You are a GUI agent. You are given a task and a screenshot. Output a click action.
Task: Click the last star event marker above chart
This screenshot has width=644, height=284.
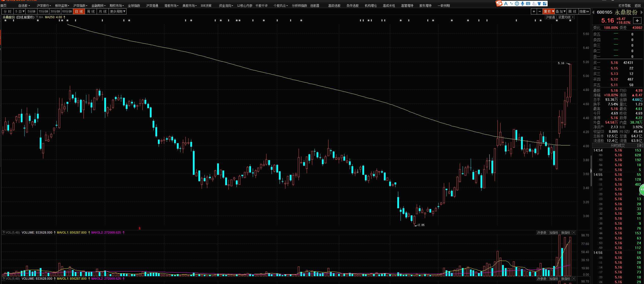pos(570,21)
